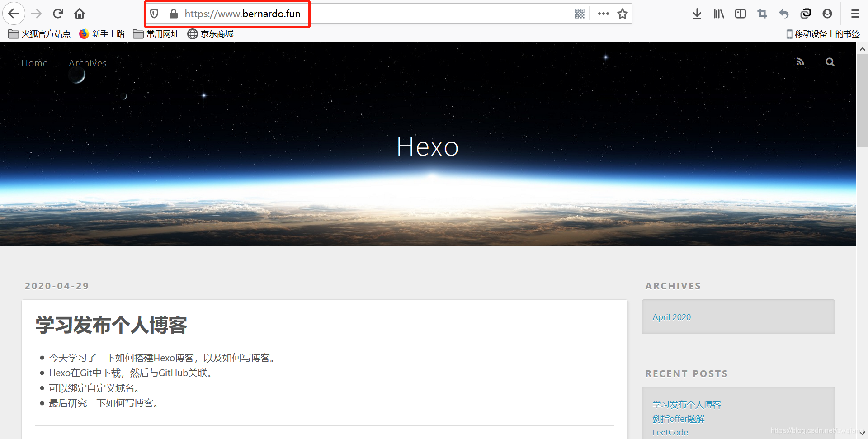Screen dimensions: 868x439
Task: Open recent post LeetCode
Action: [x=670, y=432]
